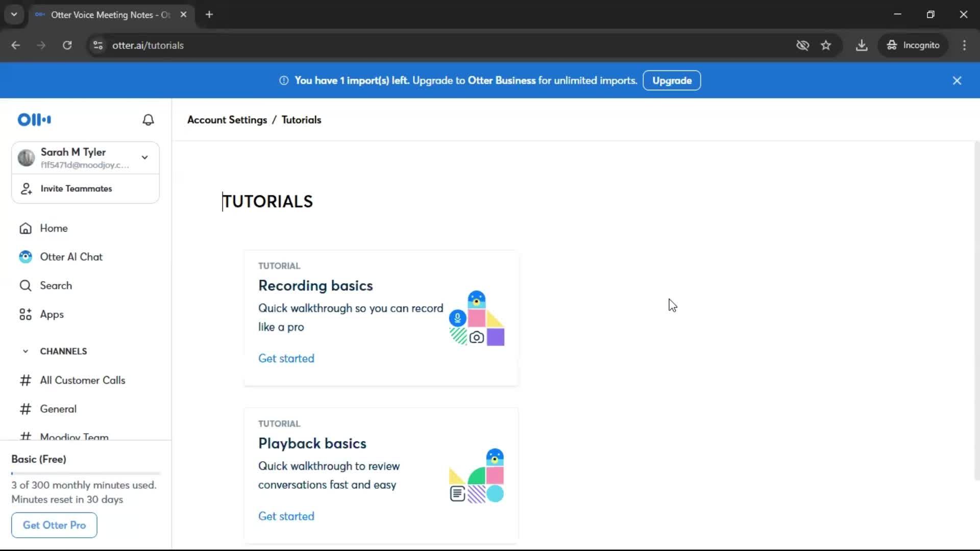Click the Invite Teammates person-plus icon
Viewport: 980px width, 551px height.
[26, 189]
